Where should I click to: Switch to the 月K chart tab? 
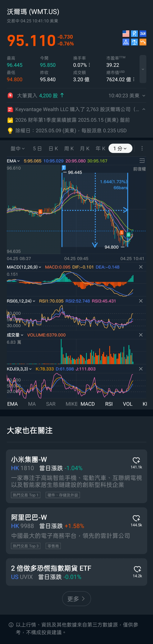tap(85, 148)
